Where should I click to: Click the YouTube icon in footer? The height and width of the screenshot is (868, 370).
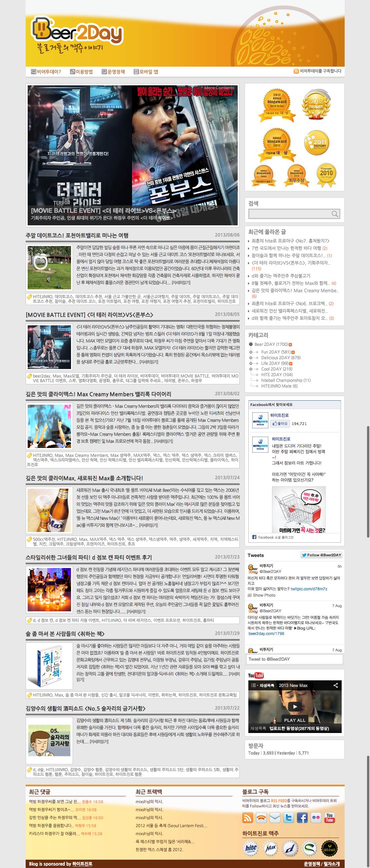330,818
